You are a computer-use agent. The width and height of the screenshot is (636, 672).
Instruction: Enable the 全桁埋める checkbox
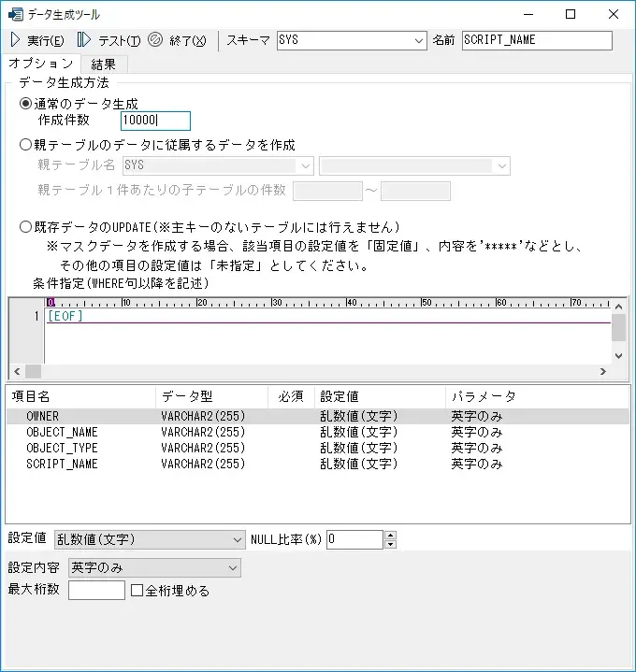pyautogui.click(x=137, y=591)
